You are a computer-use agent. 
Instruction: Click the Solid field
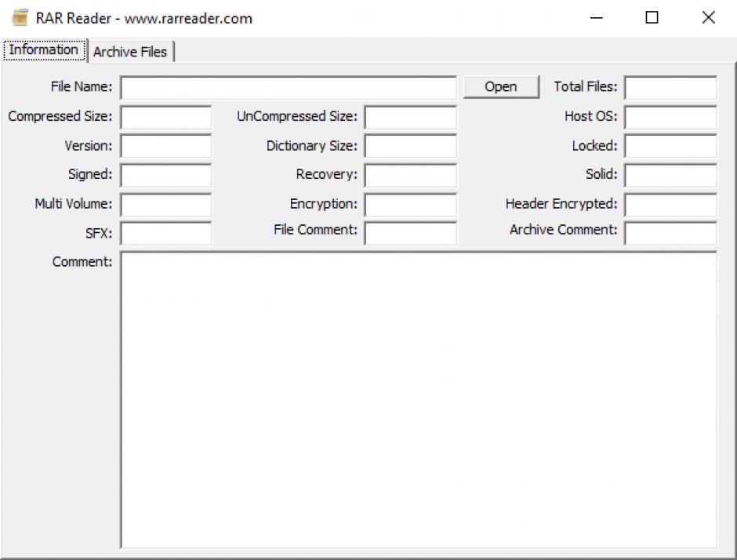(670, 175)
